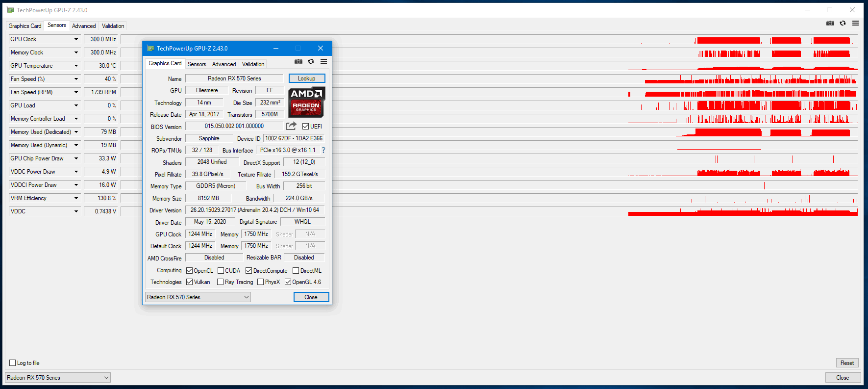Click Bus Interface question mark icon
The image size is (868, 389).
pyautogui.click(x=323, y=150)
